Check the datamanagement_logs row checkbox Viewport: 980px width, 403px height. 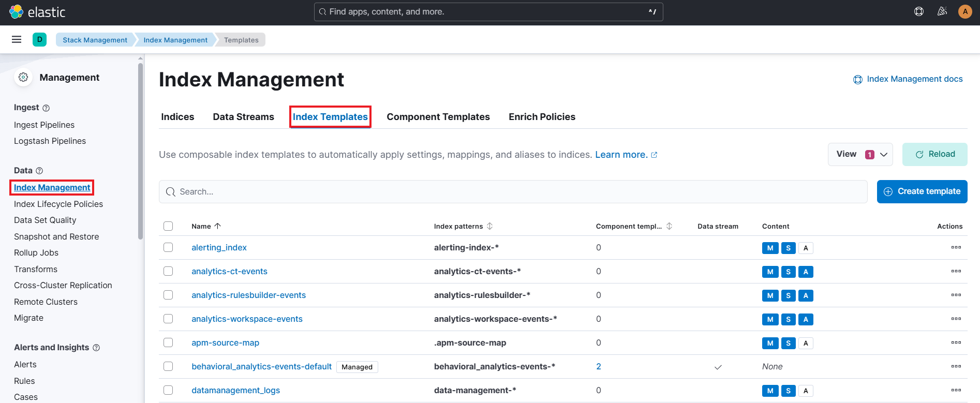pos(168,390)
